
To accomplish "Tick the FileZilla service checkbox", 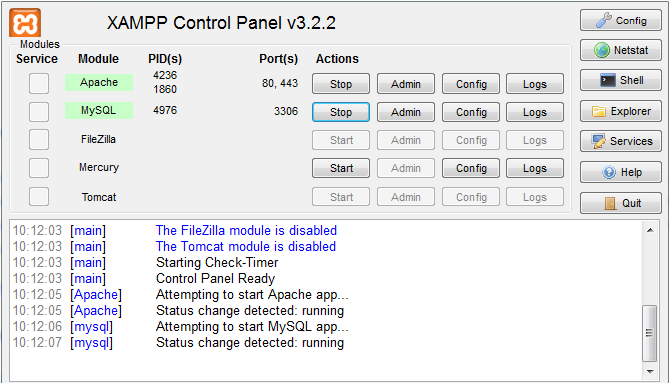I will [x=39, y=140].
